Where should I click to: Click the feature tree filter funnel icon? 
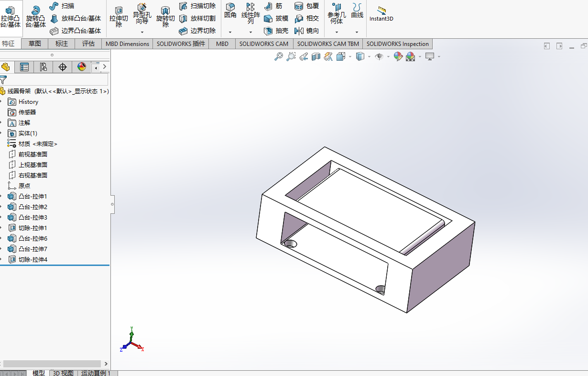[3, 79]
